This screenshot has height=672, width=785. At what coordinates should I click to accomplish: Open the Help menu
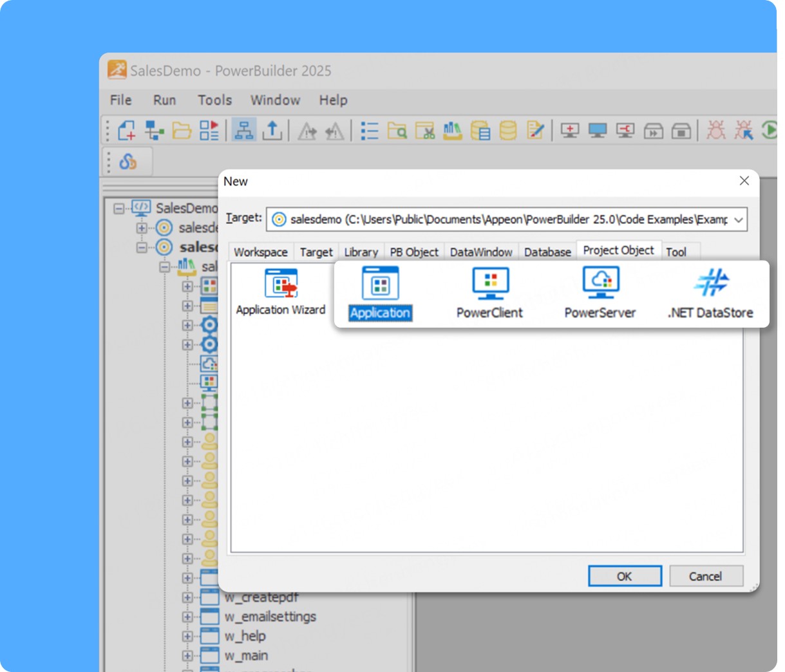click(333, 100)
